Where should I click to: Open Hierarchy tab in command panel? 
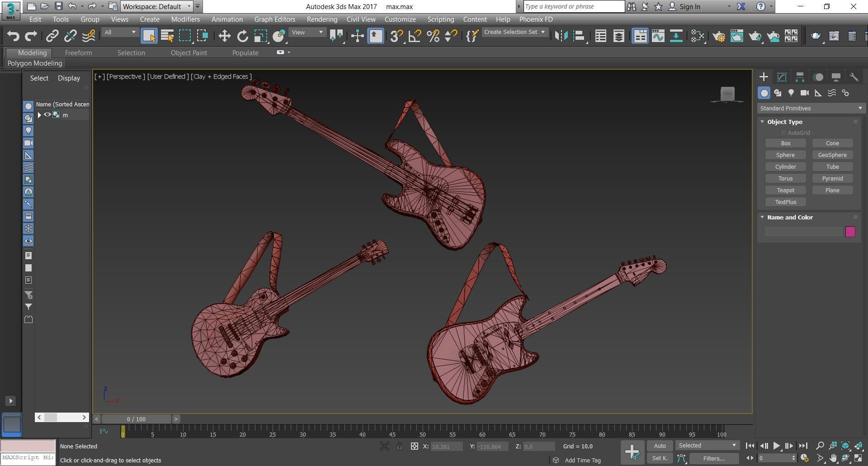[x=800, y=77]
